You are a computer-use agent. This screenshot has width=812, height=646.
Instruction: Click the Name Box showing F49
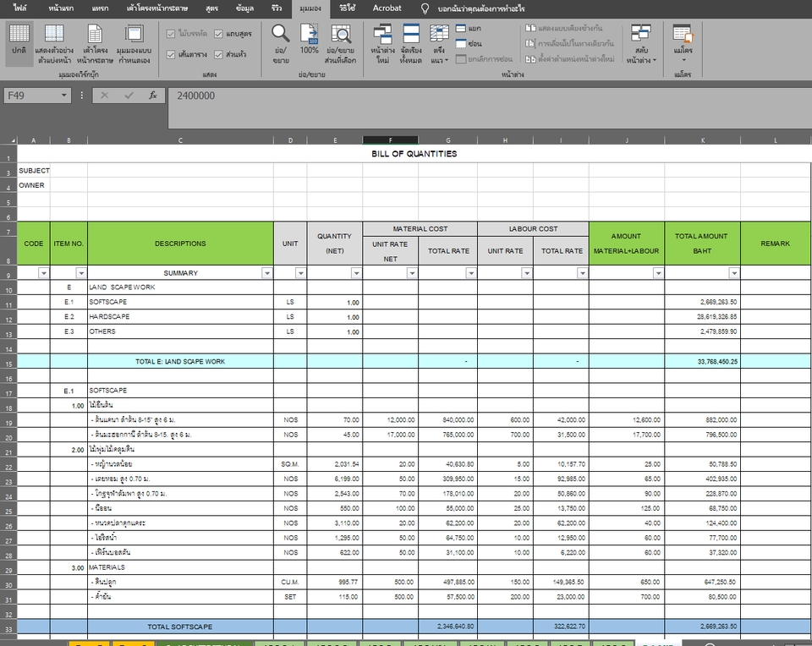point(31,96)
